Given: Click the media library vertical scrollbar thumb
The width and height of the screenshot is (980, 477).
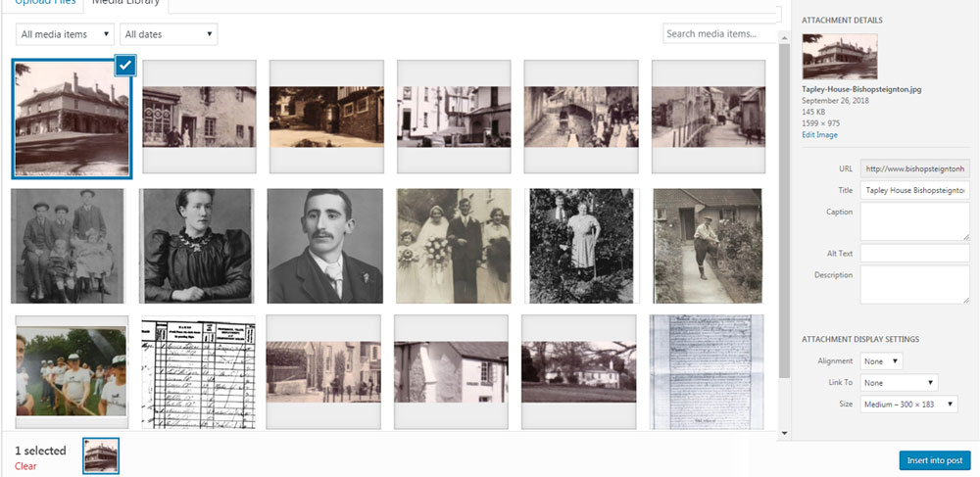Looking at the screenshot, I should point(784,211).
